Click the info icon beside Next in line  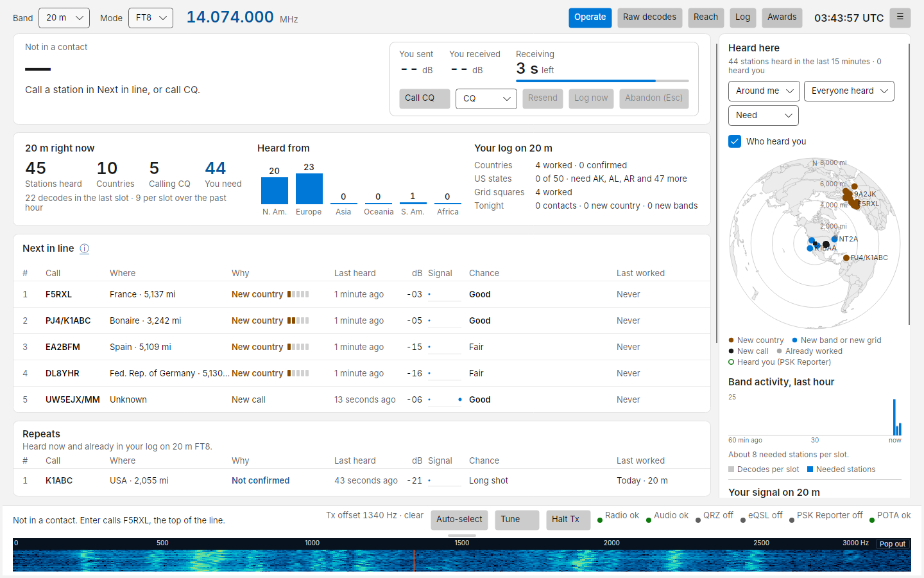pyautogui.click(x=84, y=249)
